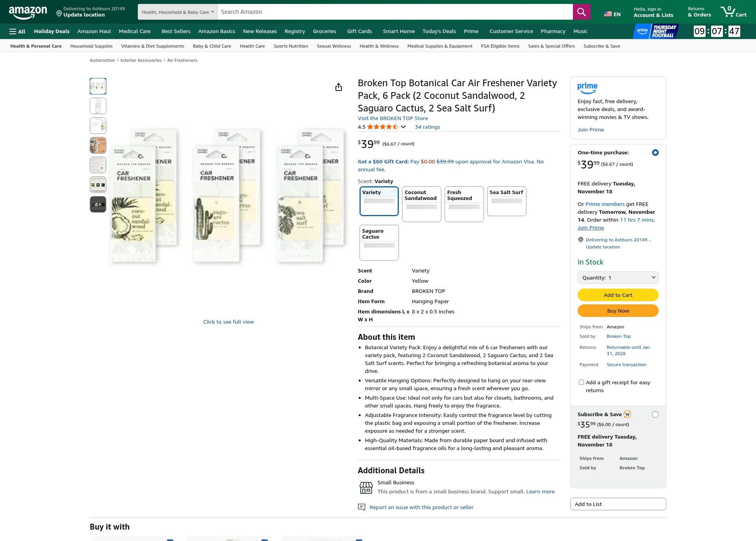This screenshot has width=756, height=541.
Task: Click Learn more about small business
Action: tap(540, 491)
